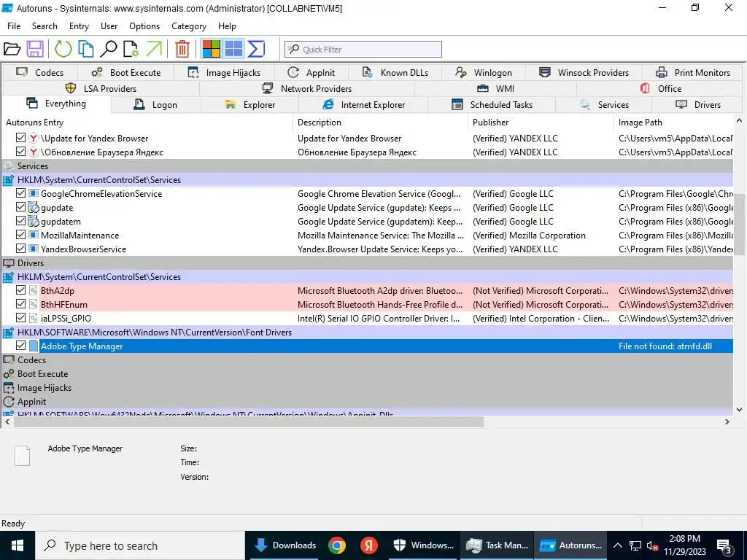Click the Open file toolbar icon

12,49
